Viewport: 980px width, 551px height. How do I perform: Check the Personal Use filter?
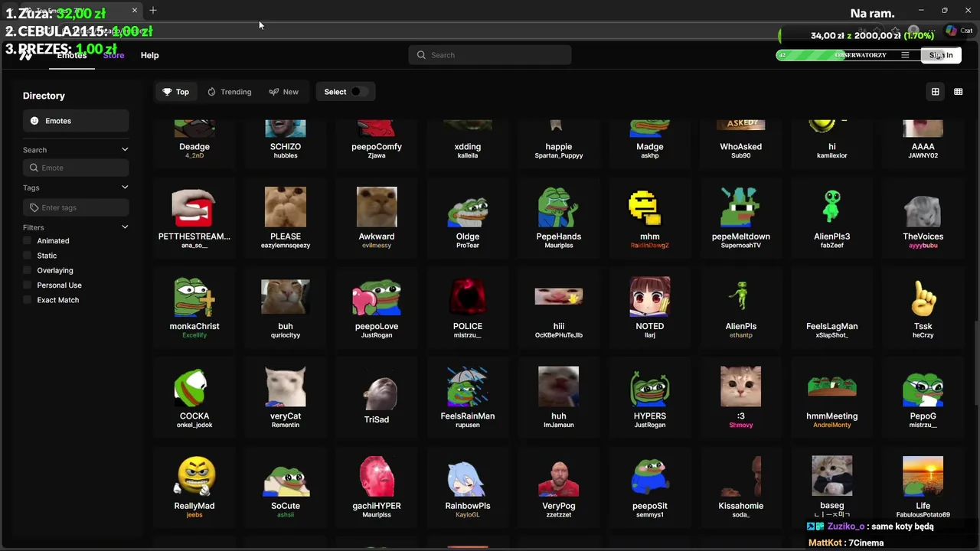[x=28, y=285]
